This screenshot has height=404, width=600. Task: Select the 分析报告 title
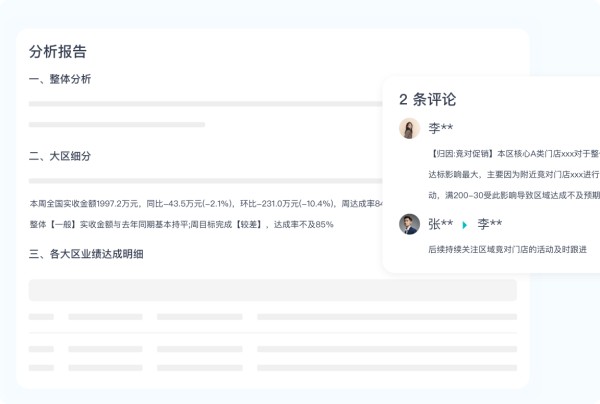click(58, 51)
